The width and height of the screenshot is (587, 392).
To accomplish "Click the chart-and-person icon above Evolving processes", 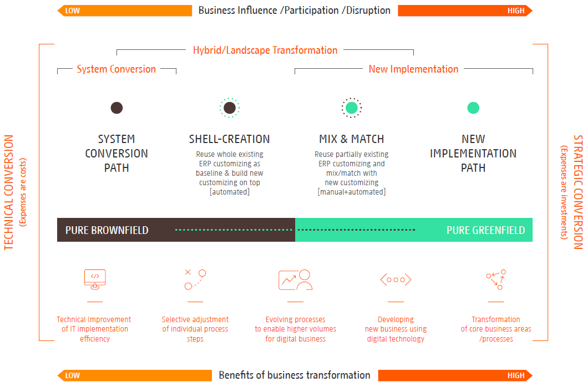I will pyautogui.click(x=295, y=279).
